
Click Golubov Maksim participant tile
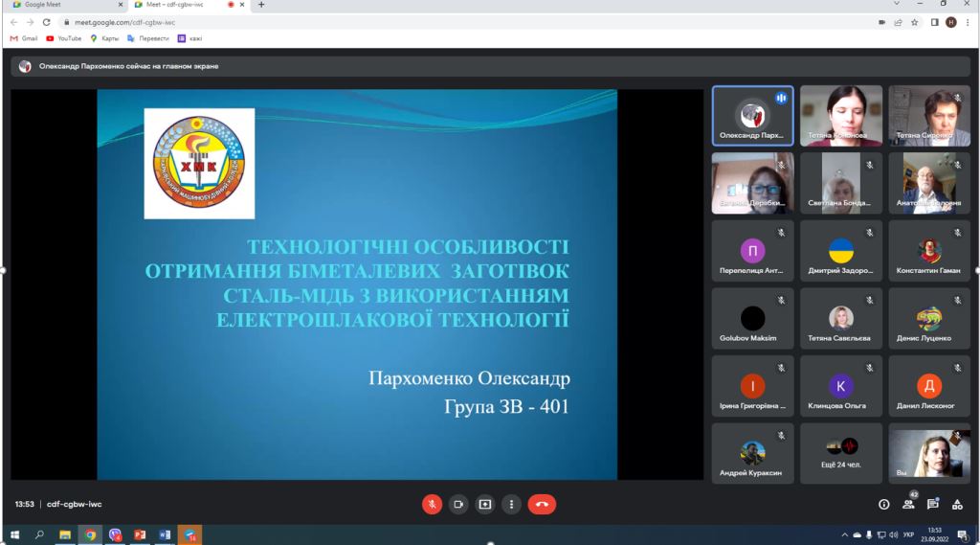tap(752, 319)
